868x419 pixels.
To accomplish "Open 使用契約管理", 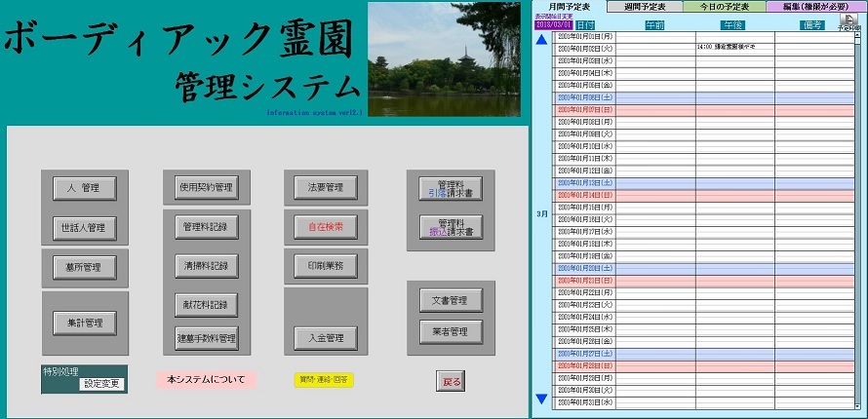I will 207,187.
